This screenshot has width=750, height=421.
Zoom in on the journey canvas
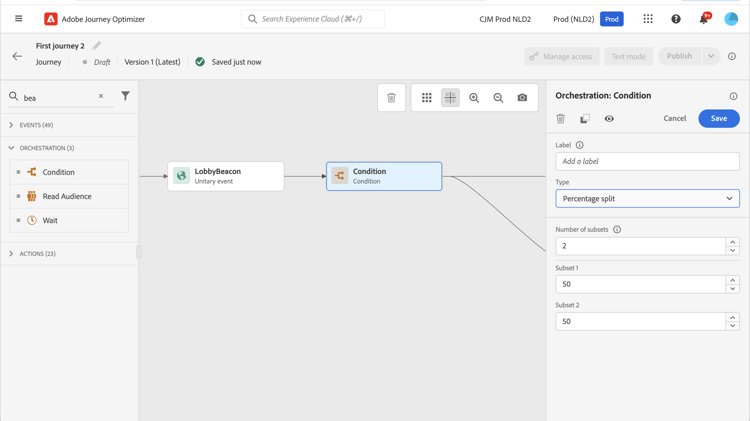(474, 98)
